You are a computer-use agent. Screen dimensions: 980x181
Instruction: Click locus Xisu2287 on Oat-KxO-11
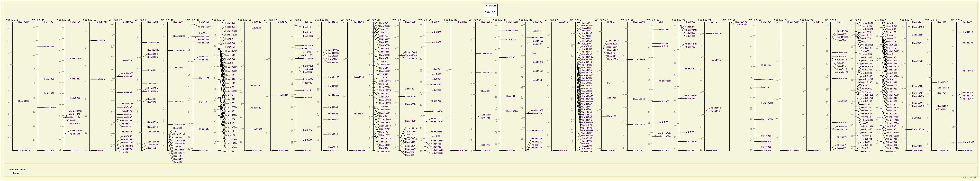(x=75, y=151)
